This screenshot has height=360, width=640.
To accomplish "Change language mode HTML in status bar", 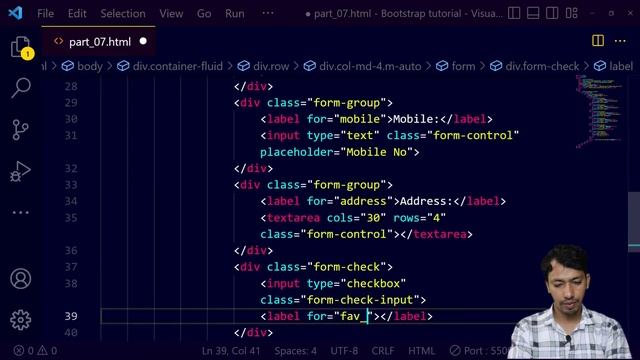I will (421, 351).
